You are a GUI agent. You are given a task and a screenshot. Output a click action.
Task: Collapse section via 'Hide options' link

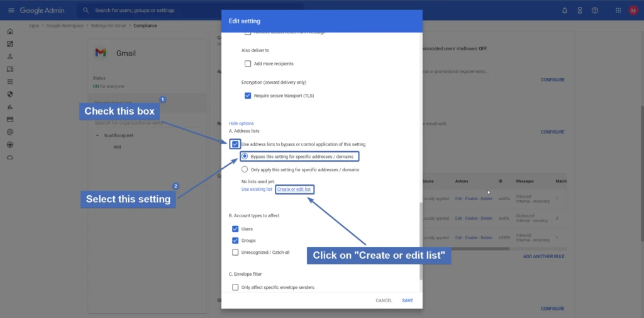(241, 123)
